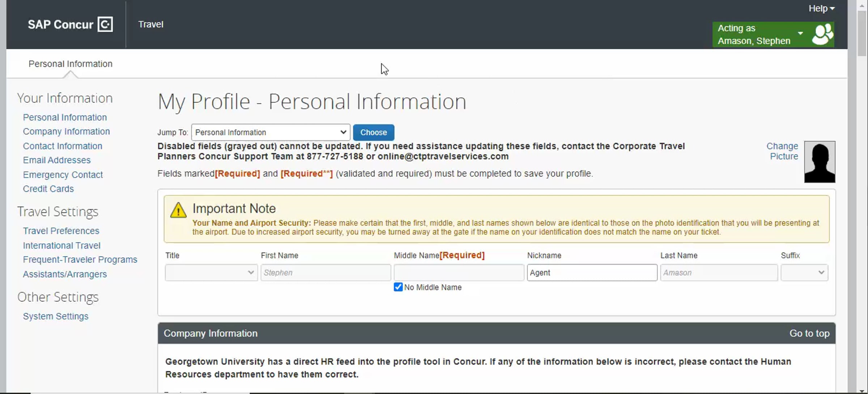Open Emergency Contact link
The height and width of the screenshot is (394, 868).
(x=63, y=175)
